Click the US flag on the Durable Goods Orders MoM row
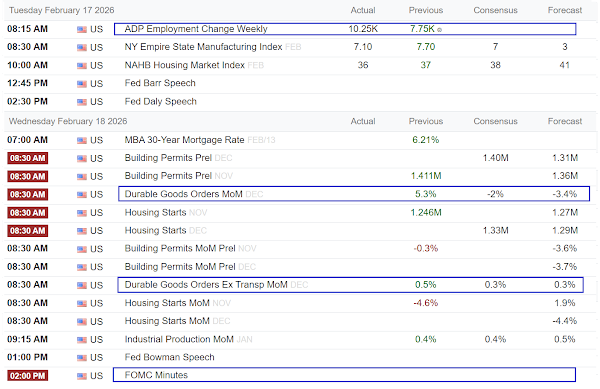 pyautogui.click(x=82, y=195)
